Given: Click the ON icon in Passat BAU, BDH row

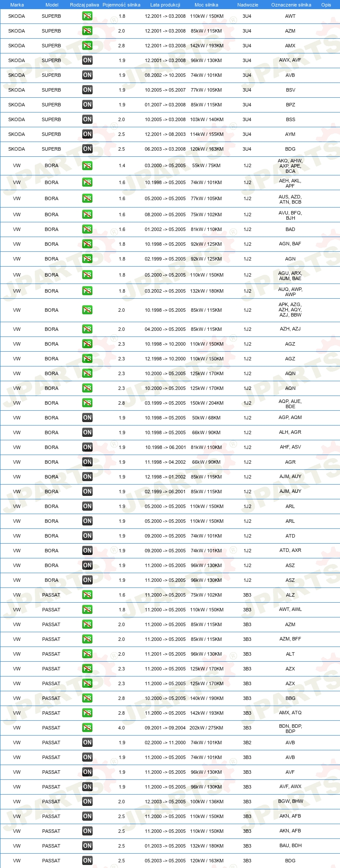Looking at the screenshot, I should (87, 846).
